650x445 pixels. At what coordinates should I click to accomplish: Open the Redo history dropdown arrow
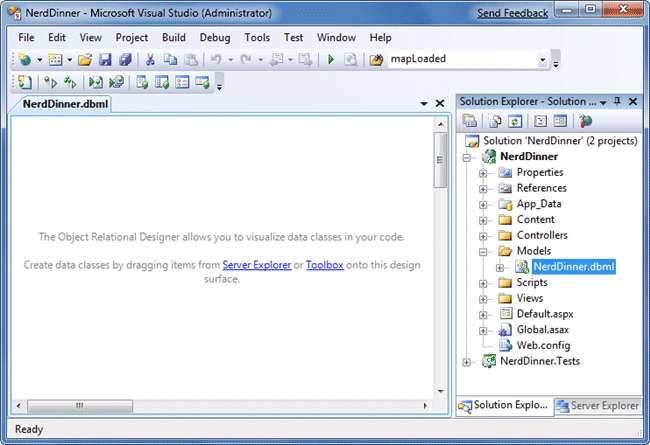(261, 60)
